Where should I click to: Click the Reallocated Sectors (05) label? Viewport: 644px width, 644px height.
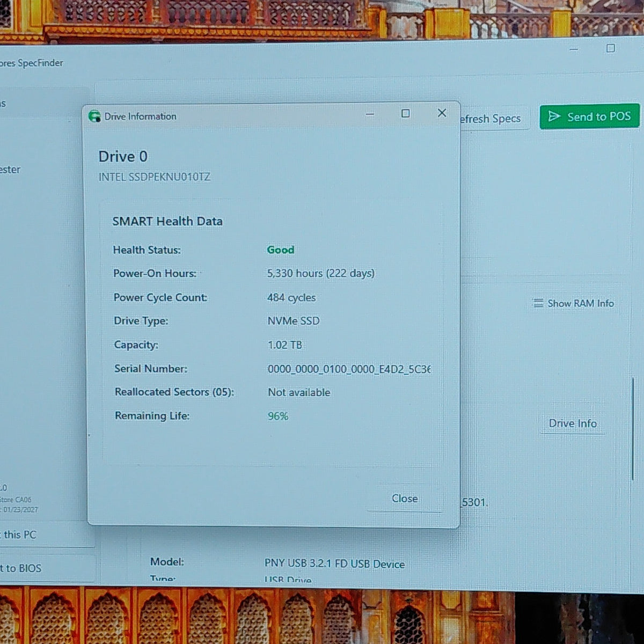pyautogui.click(x=174, y=392)
